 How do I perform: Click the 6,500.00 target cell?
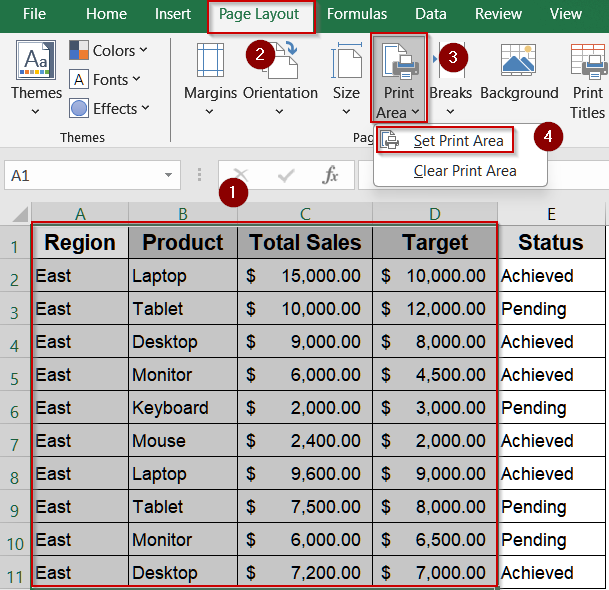point(435,540)
